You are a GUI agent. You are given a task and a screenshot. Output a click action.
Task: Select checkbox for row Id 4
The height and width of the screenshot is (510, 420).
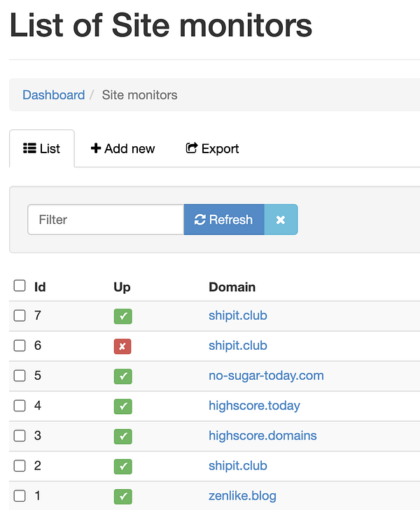[20, 406]
